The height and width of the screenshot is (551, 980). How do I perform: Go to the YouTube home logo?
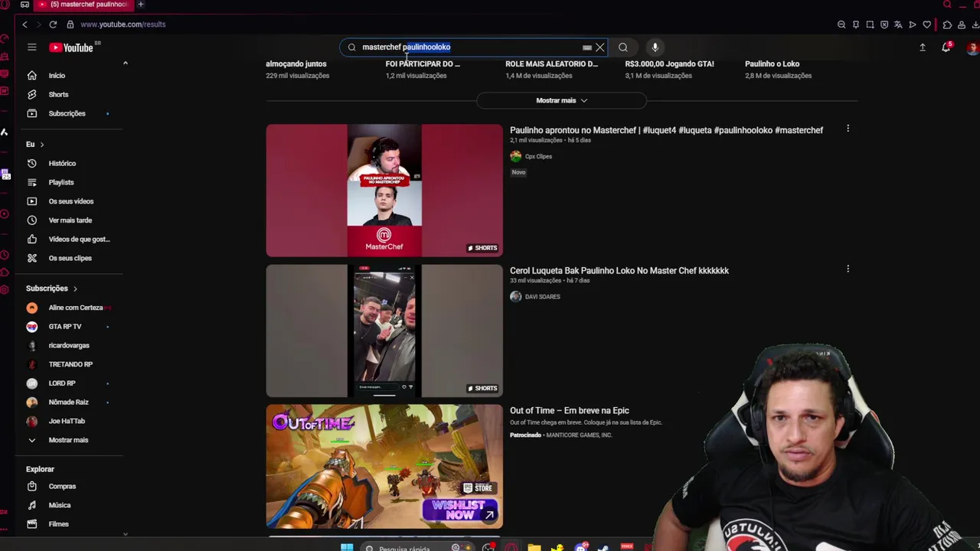71,47
